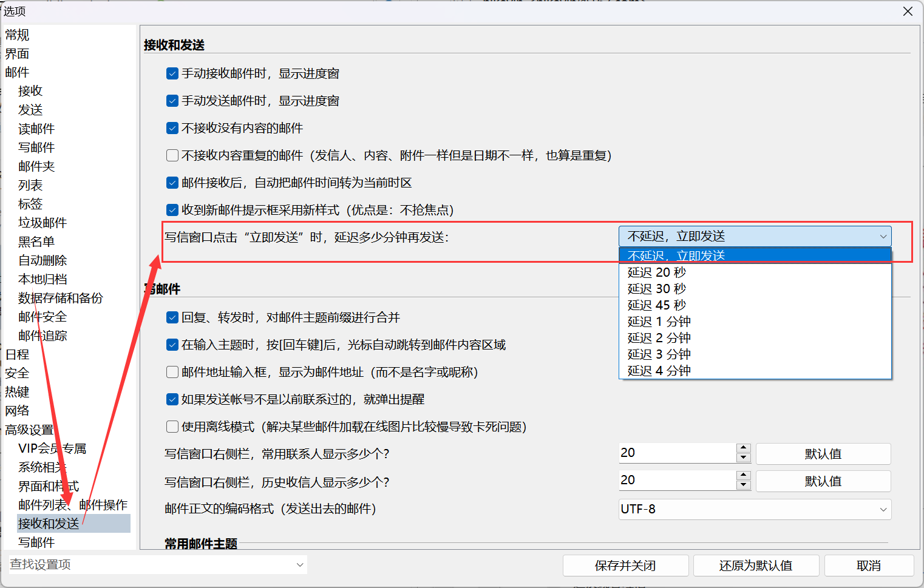Click 还原为默认值 button
This screenshot has height=588, width=924.
[756, 566]
